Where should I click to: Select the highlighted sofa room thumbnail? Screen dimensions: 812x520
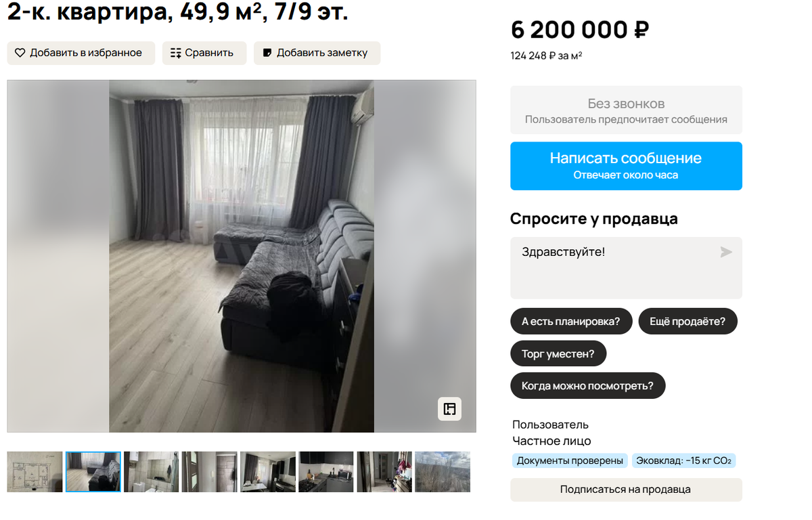pyautogui.click(x=93, y=472)
